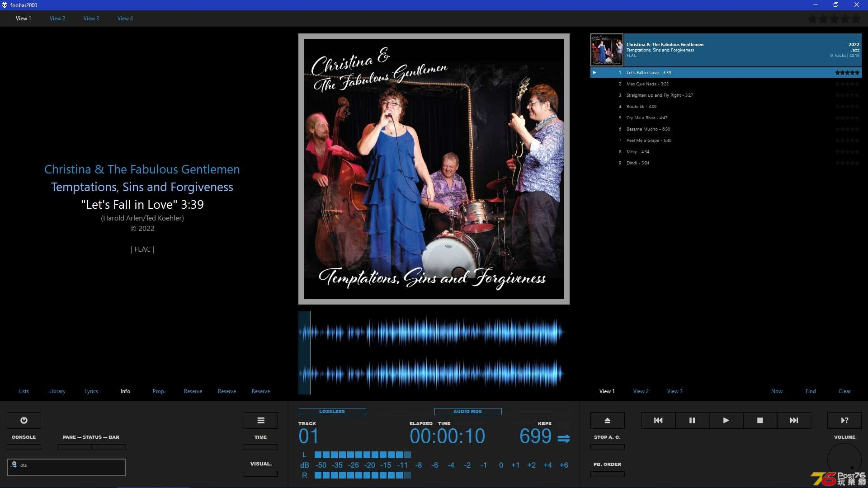
Task: Click the power icon button above CONSOLE
Action: click(24, 420)
